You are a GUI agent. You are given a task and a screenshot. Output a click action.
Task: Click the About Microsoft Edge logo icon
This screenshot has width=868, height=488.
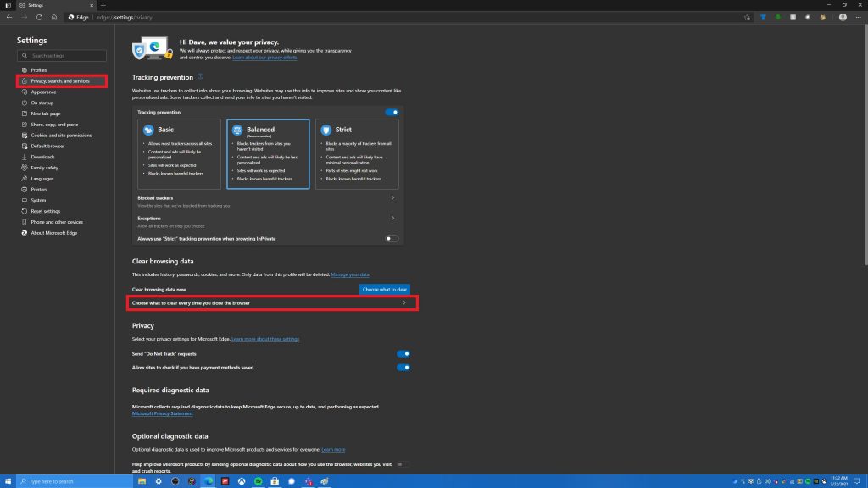click(x=25, y=233)
